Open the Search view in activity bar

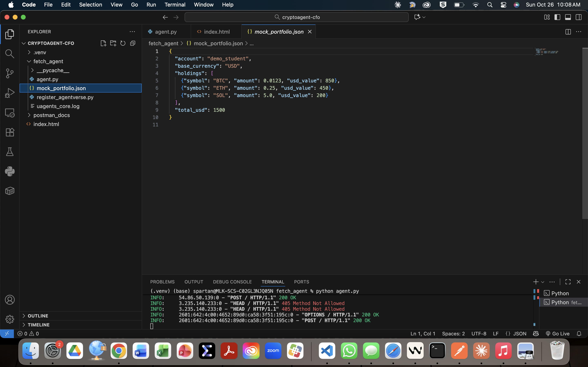pyautogui.click(x=9, y=54)
